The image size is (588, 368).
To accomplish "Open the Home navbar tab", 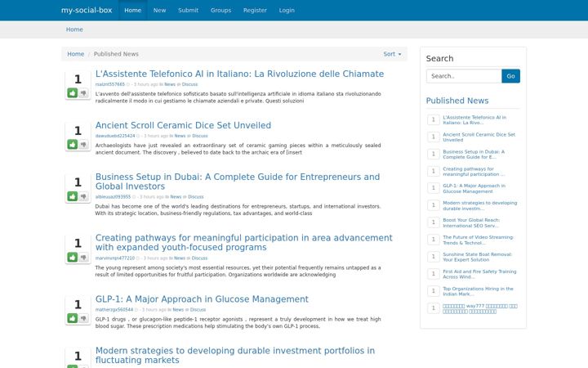I will pyautogui.click(x=133, y=10).
